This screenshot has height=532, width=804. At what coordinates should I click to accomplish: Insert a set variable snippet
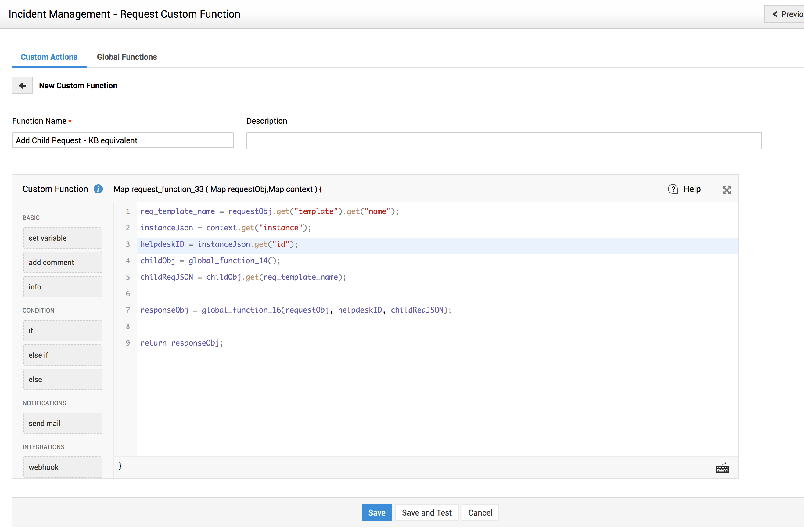pos(63,238)
